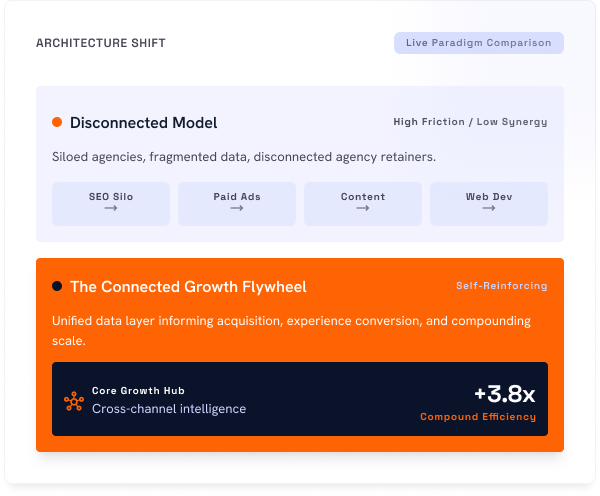Select the Content card

[x=363, y=204]
